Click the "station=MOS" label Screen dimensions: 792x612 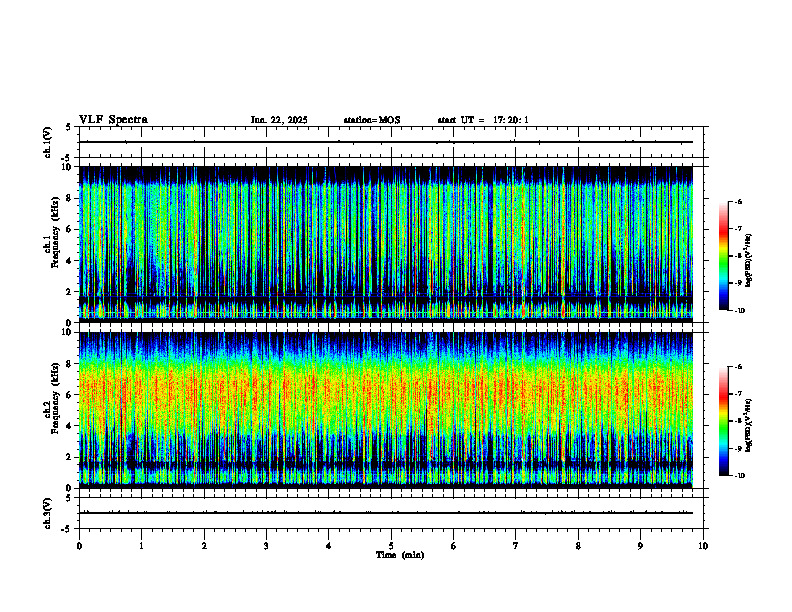(372, 120)
